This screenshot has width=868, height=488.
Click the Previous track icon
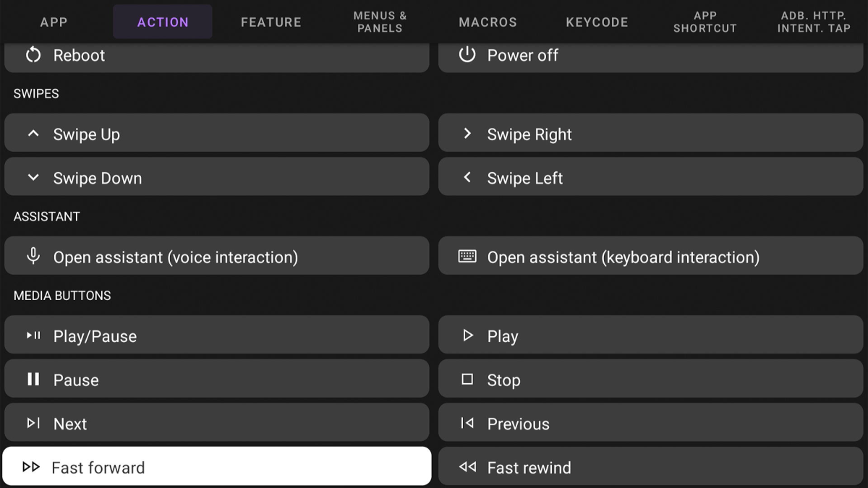pyautogui.click(x=467, y=424)
